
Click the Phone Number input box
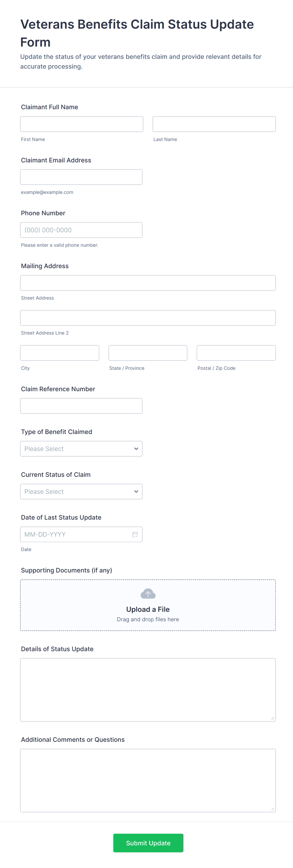(81, 230)
